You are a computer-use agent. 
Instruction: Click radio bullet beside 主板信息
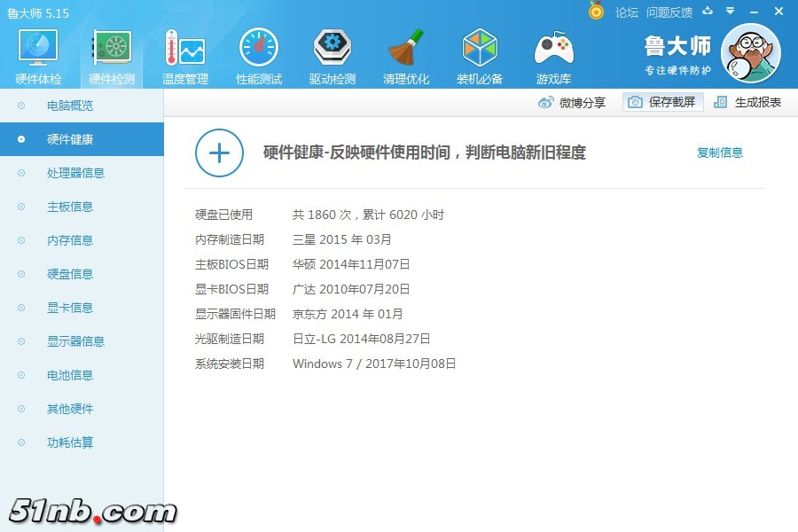point(21,207)
